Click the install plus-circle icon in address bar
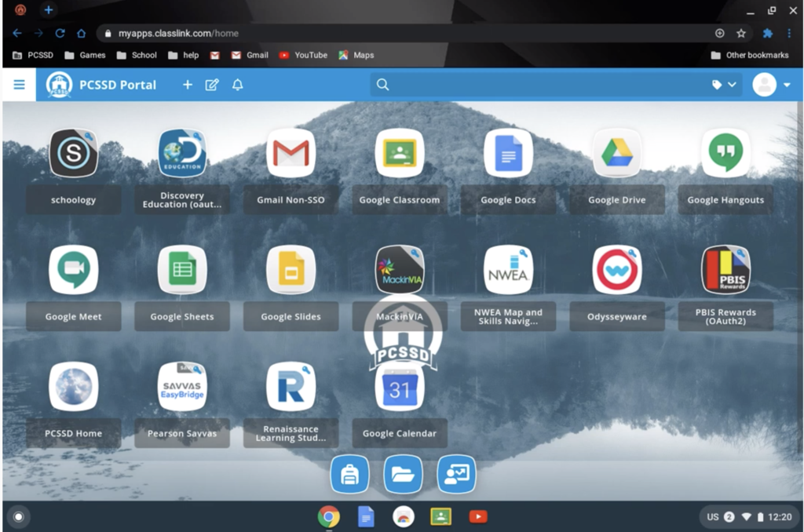 click(x=720, y=33)
